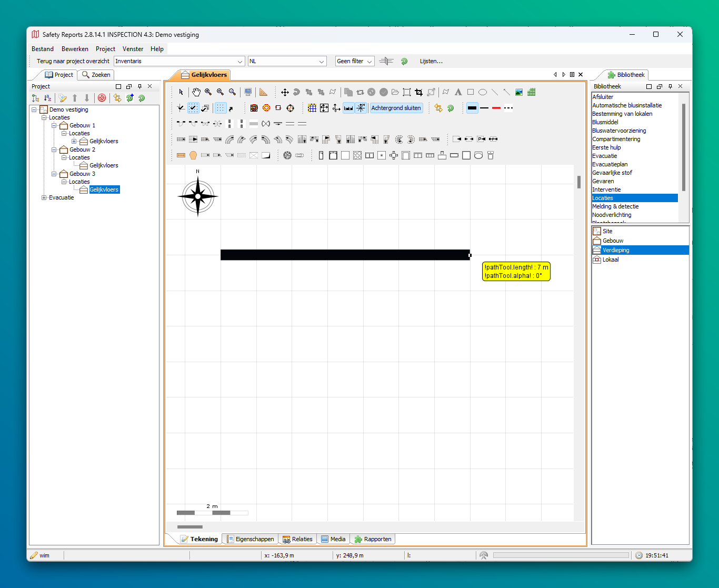
Task: Open the Venster menu
Action: (x=133, y=49)
